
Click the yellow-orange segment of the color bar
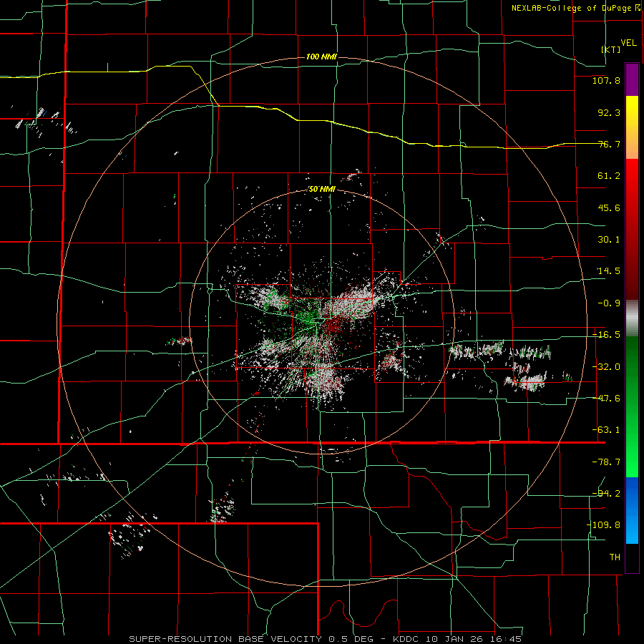pos(632,127)
